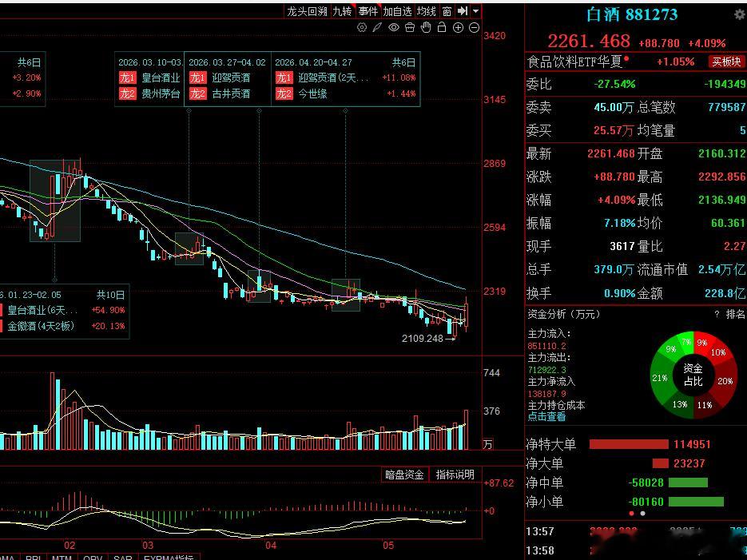
Task: Click the 白酒 881273 title
Action: (x=632, y=14)
